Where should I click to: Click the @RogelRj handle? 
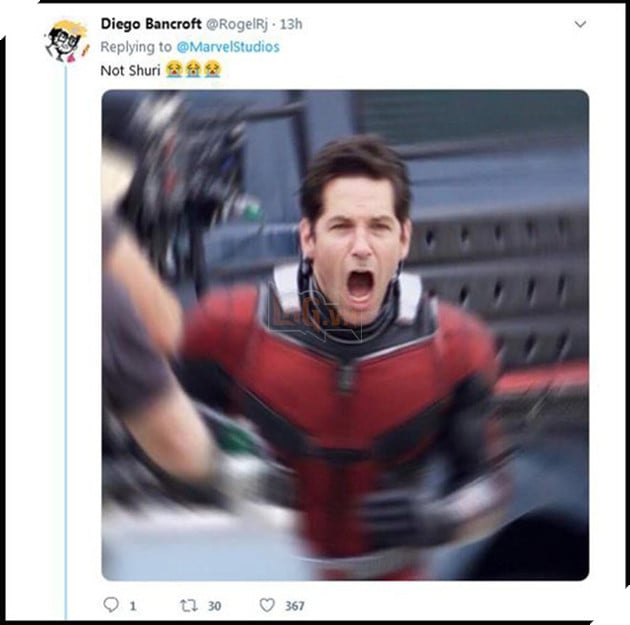coord(237,25)
